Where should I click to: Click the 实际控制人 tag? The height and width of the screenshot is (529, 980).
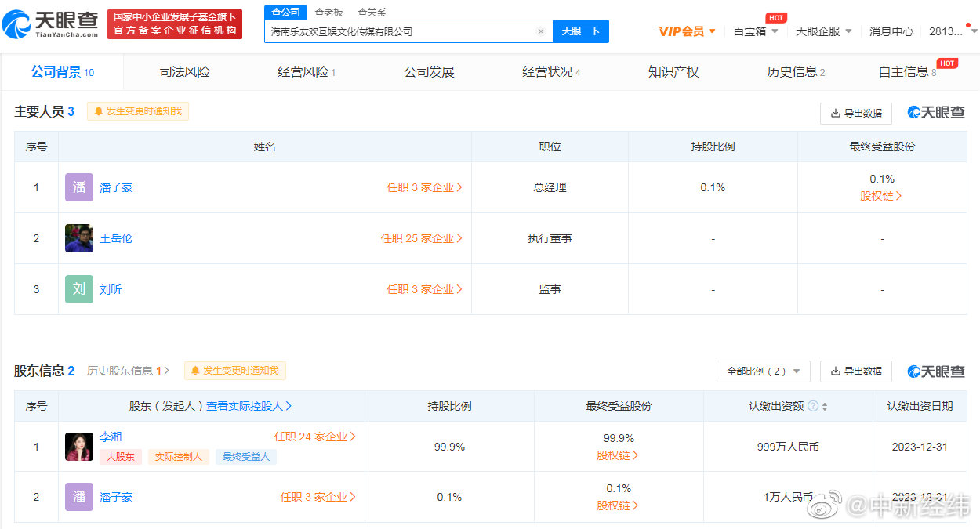pyautogui.click(x=179, y=456)
